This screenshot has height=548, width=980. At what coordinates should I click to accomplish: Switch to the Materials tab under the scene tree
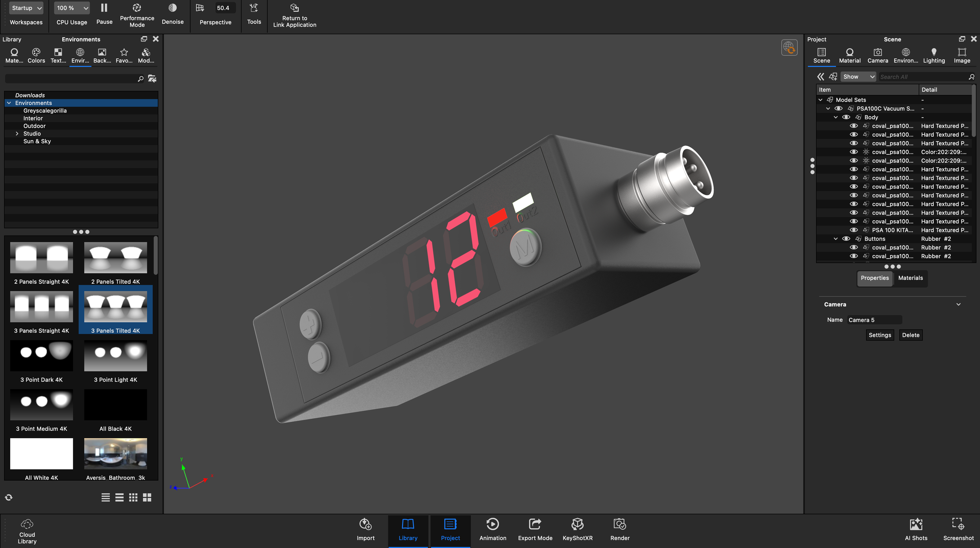point(910,278)
